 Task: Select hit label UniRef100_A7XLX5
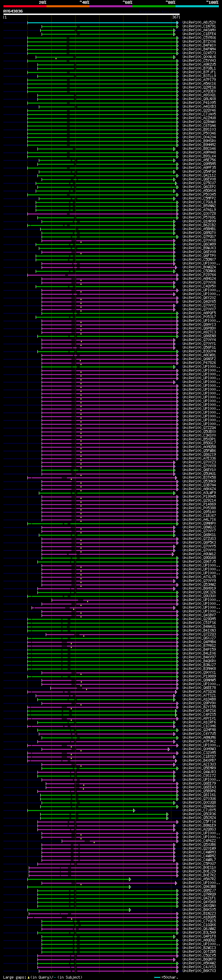[x=199, y=577]
